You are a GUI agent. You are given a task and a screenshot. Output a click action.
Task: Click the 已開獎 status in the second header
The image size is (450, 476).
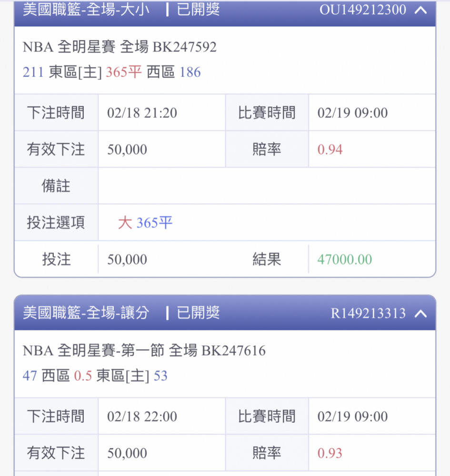198,313
